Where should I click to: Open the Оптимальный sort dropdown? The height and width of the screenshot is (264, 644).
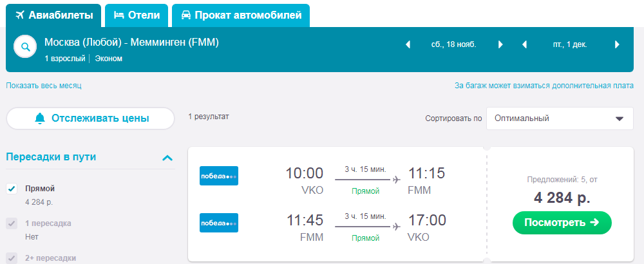point(560,118)
